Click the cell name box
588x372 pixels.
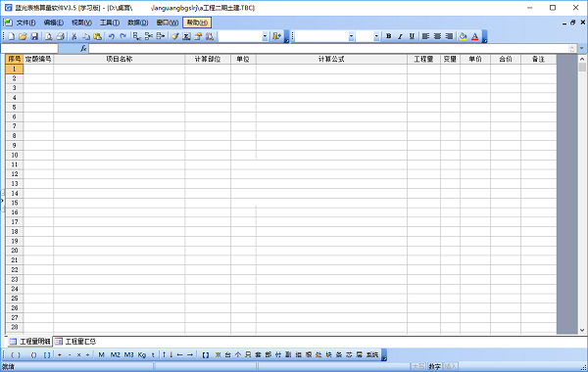(29, 48)
